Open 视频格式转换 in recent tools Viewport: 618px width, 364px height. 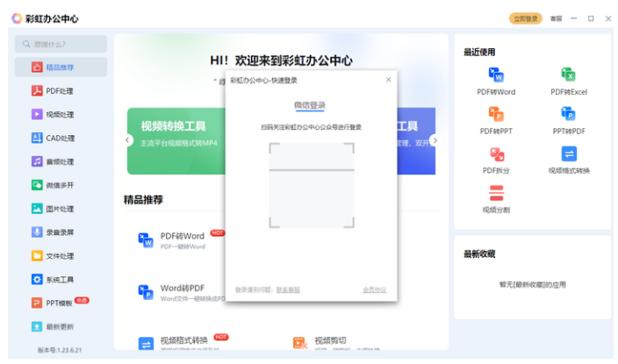pyautogui.click(x=568, y=161)
